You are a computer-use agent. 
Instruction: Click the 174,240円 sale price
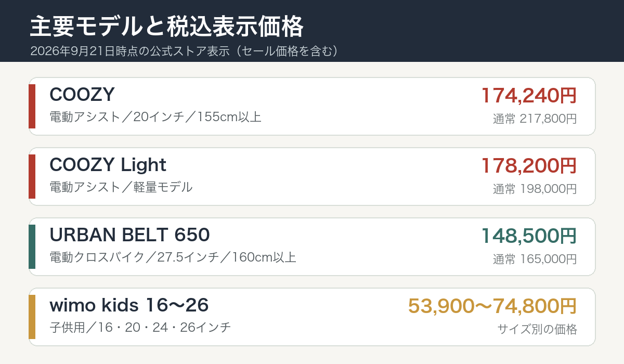click(x=529, y=96)
